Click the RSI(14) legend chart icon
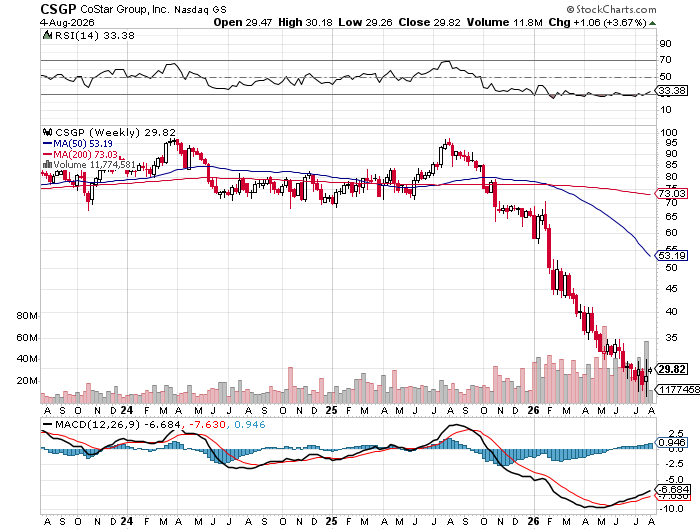 47,35
